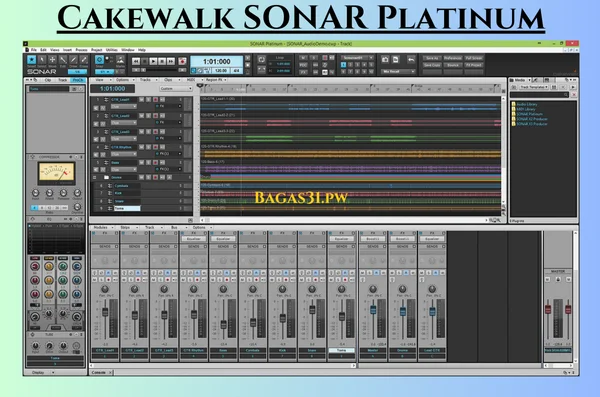Jump to end with fast-forward button

[x=171, y=61]
